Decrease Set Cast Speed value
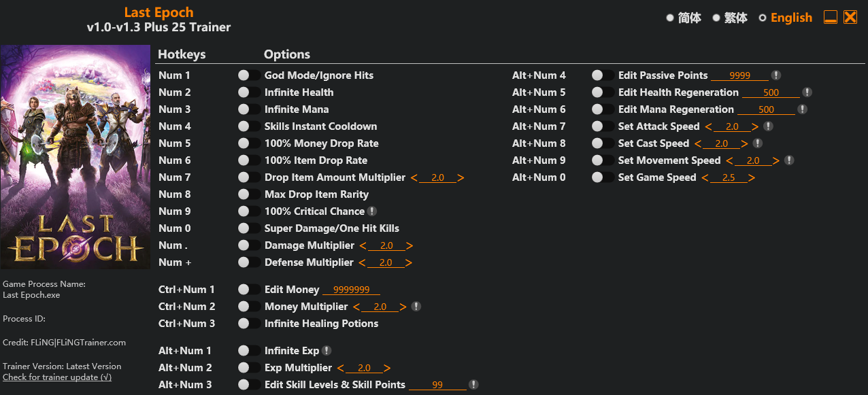Screen dimensions: 868x395 tap(698, 143)
